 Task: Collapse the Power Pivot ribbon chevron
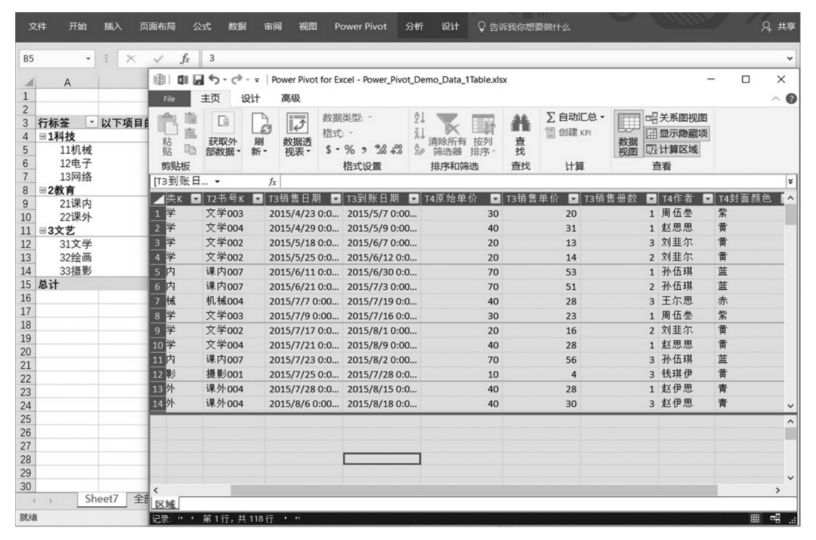(x=775, y=98)
